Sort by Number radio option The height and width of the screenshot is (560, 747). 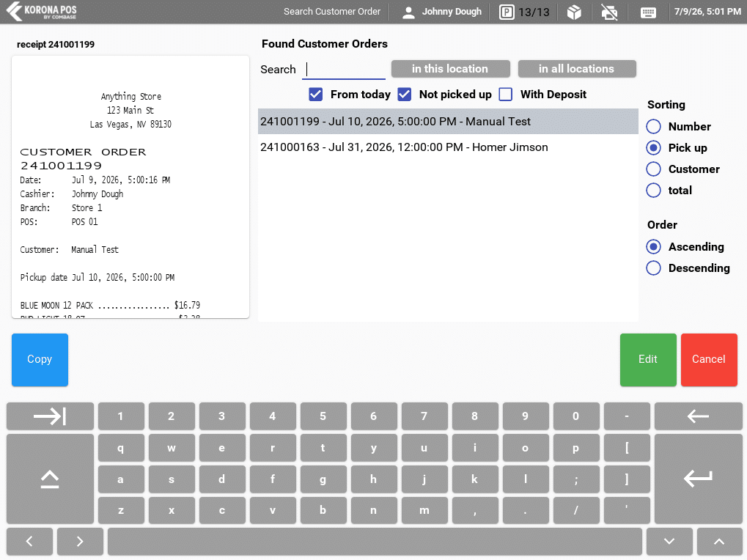654,127
